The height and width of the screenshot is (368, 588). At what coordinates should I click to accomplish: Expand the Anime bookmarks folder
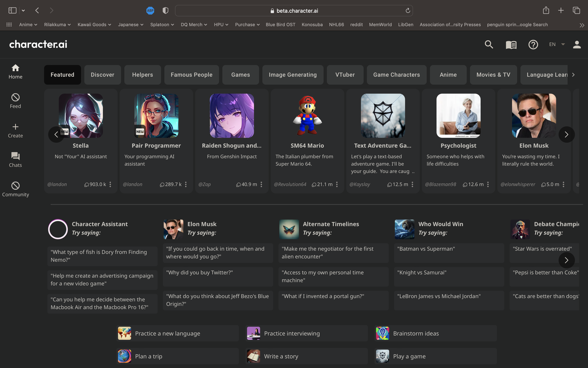[28, 25]
